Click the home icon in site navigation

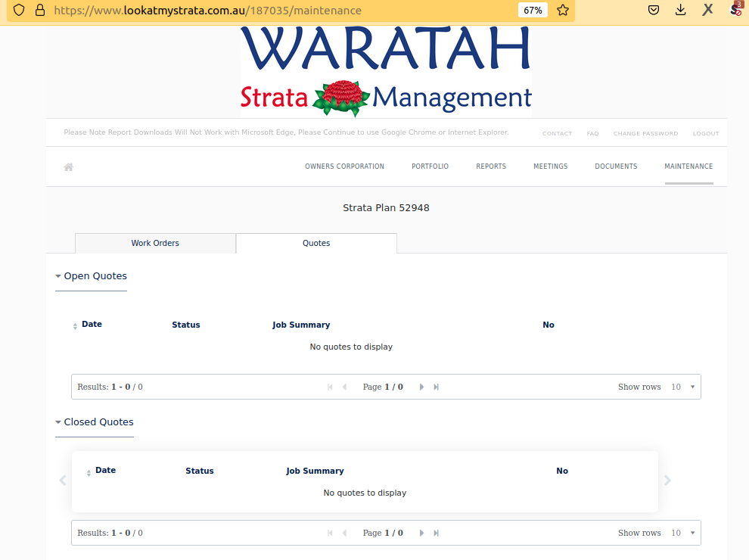(69, 166)
